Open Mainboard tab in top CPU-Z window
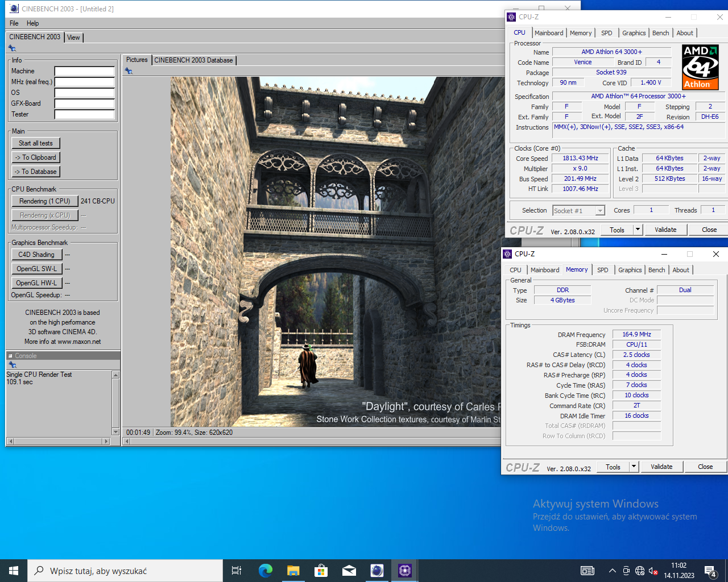Screen dimensions: 728x582 click(549, 33)
